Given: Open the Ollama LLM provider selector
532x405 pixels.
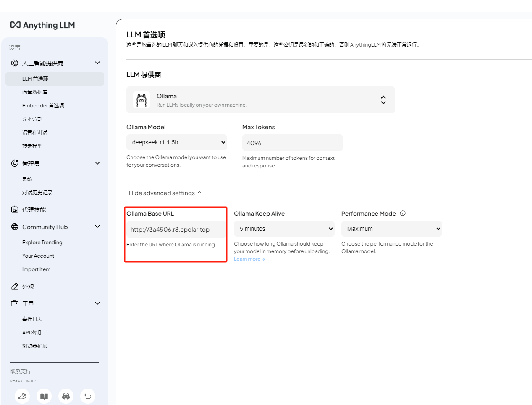Looking at the screenshot, I should click(x=261, y=100).
